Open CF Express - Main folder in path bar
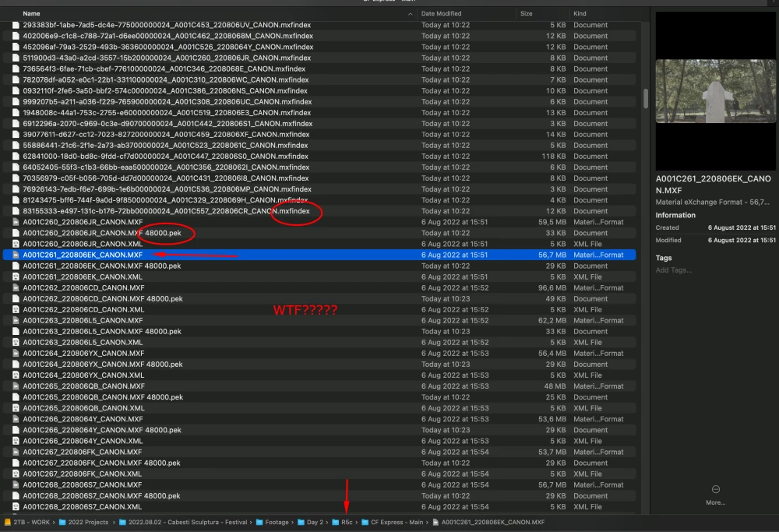779x532 pixels. point(393,522)
